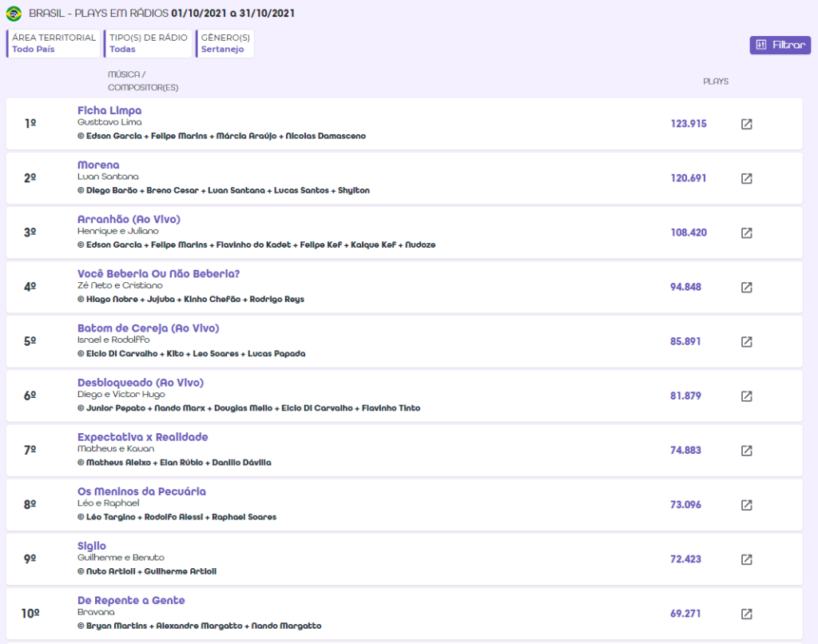Click open-in-new icon for Arranhão (Ao Vivo)
This screenshot has width=818, height=644.
tap(746, 233)
